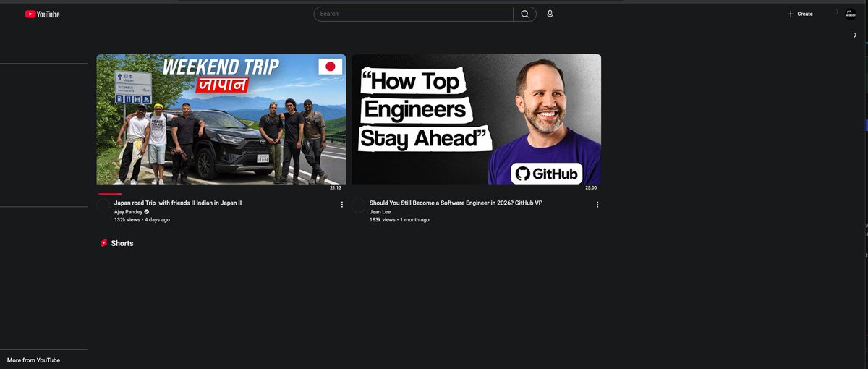The image size is (868, 369).
Task: Open the Should You Still Become a Software Engineer title
Action: (456, 203)
